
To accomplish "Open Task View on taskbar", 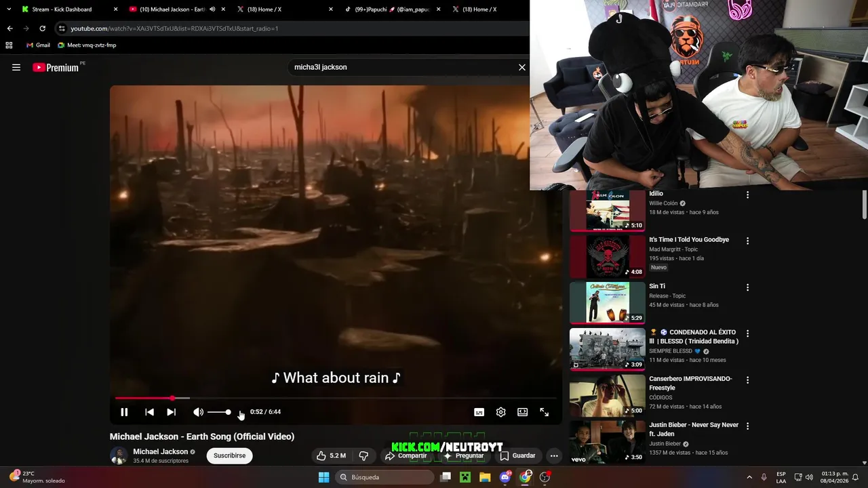I will [446, 477].
